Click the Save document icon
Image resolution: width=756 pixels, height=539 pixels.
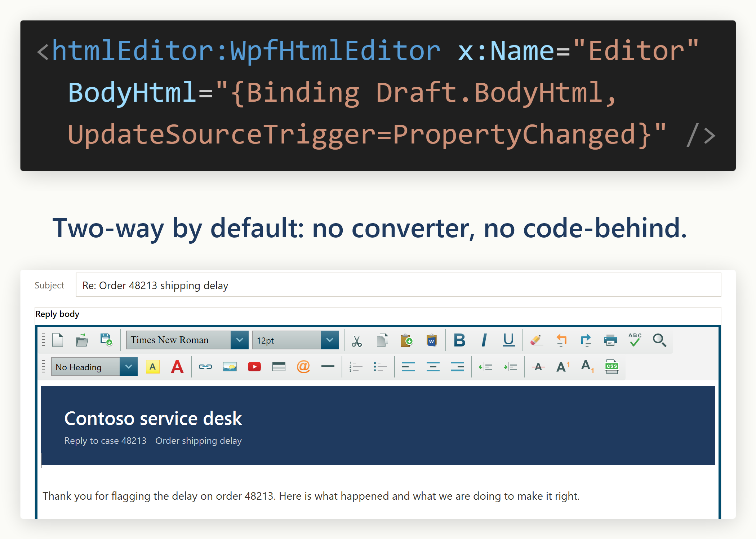click(x=106, y=340)
